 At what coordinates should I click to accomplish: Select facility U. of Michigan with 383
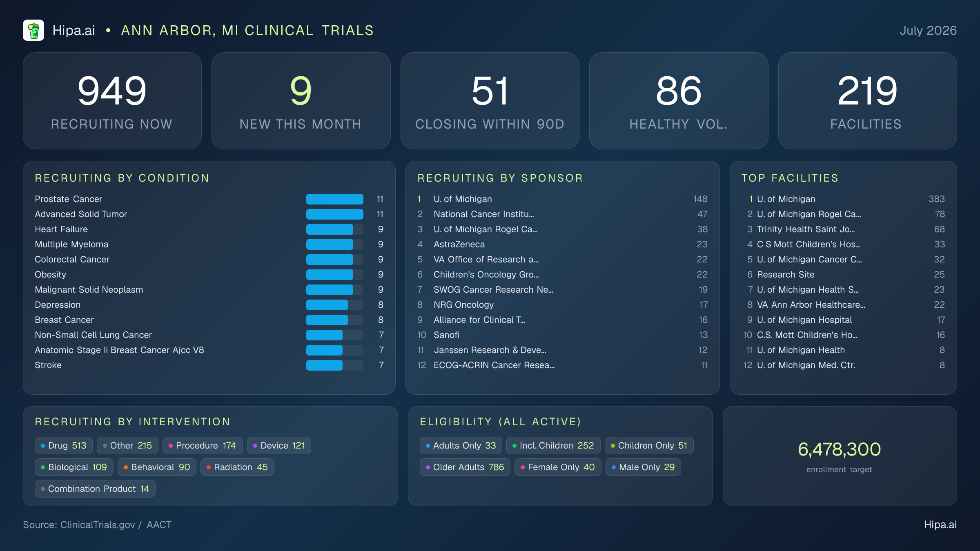click(x=843, y=199)
